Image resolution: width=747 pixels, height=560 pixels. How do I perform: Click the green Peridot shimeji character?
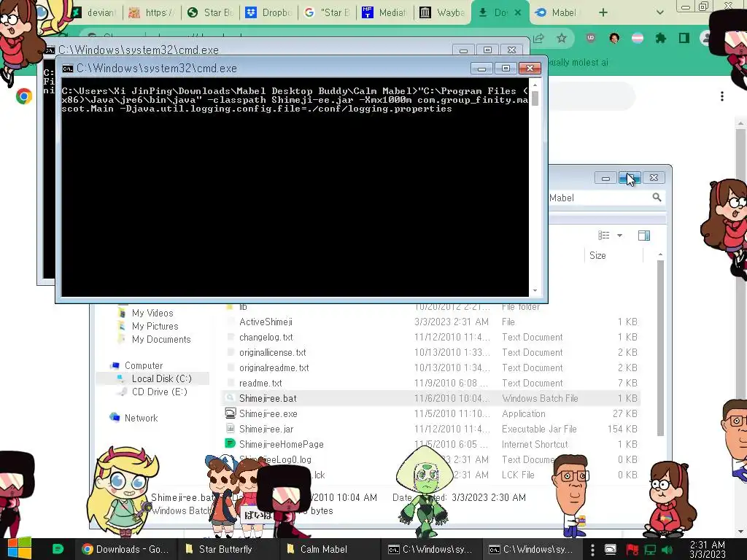tap(424, 491)
